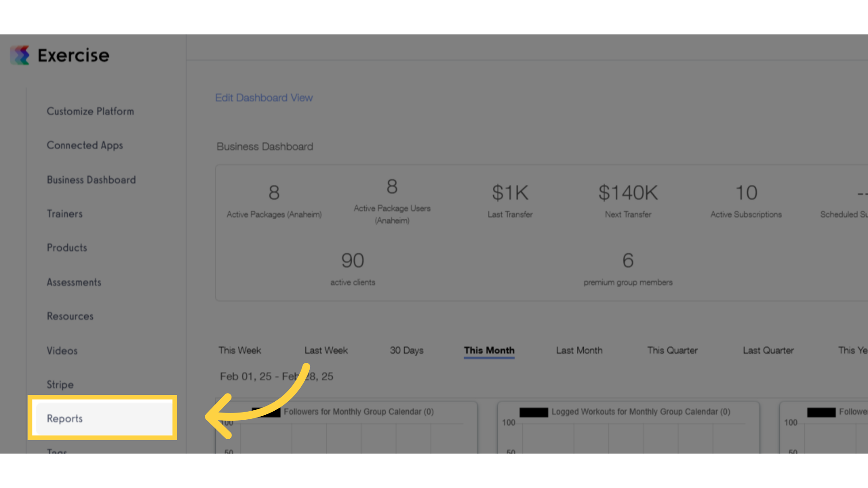Toggle the This Week time filter

[239, 350]
